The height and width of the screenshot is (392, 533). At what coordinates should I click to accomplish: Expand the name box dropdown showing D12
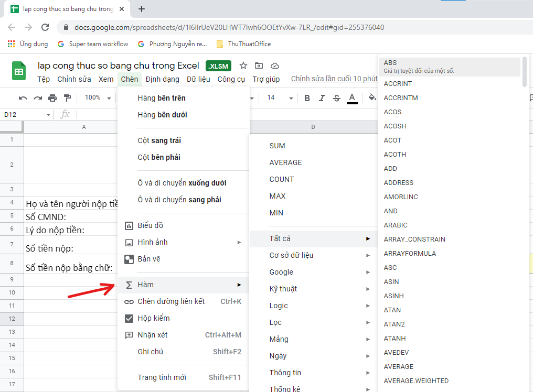(x=49, y=114)
